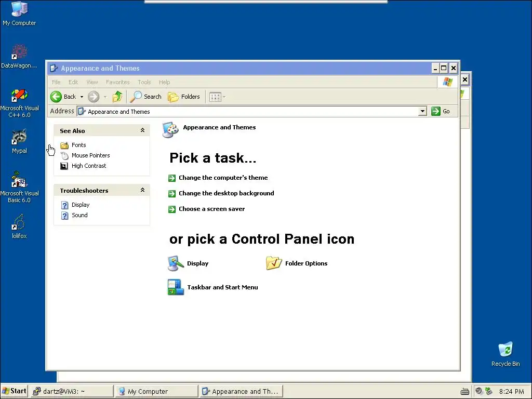The width and height of the screenshot is (532, 399).
Task: Open the Sound troubleshooter question icon
Action: click(64, 216)
